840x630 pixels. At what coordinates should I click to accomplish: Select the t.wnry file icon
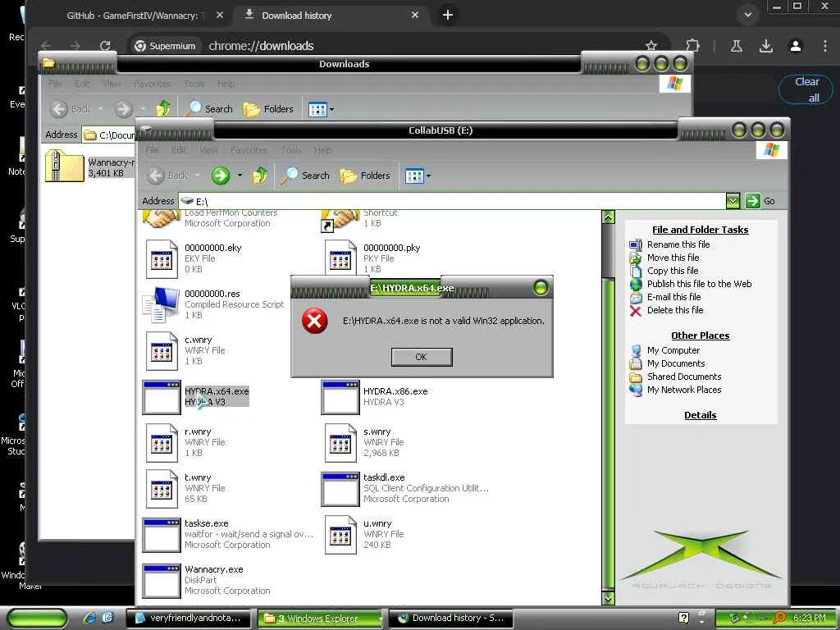point(162,489)
